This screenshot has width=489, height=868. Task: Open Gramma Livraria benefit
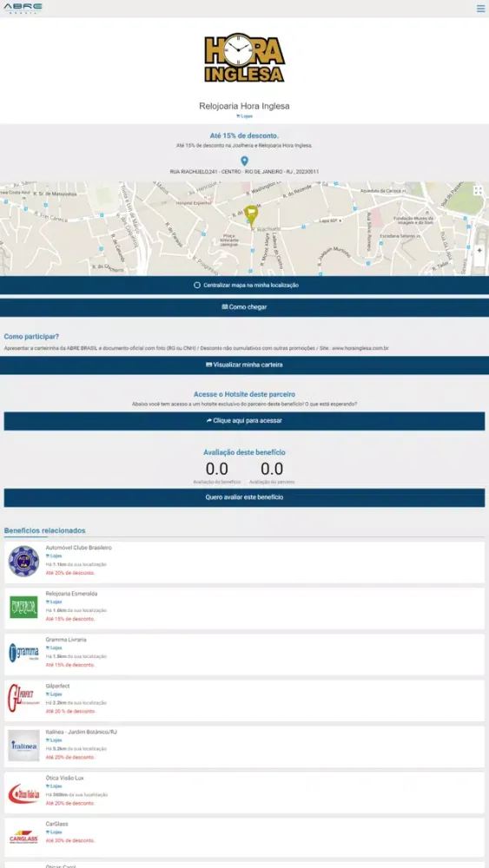coord(244,654)
